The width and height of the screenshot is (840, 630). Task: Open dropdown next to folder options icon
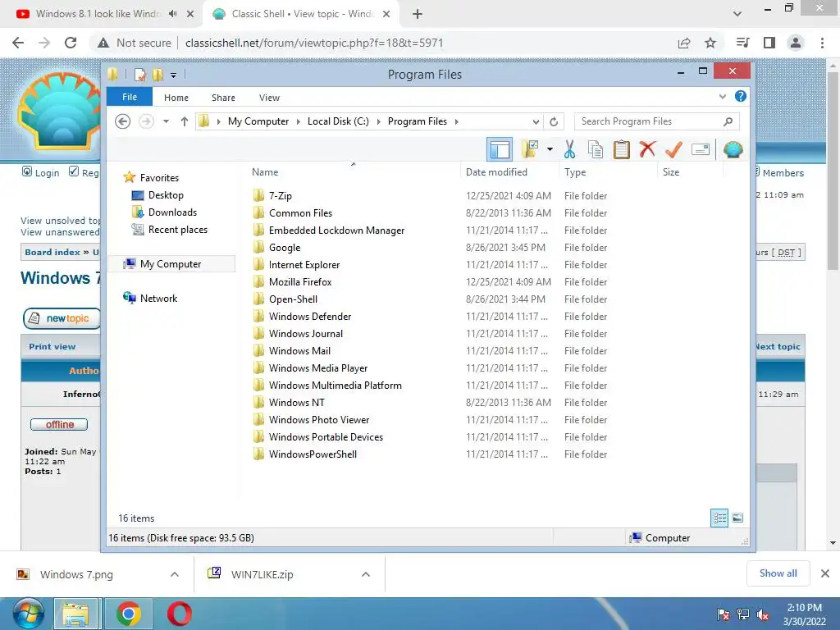point(550,149)
